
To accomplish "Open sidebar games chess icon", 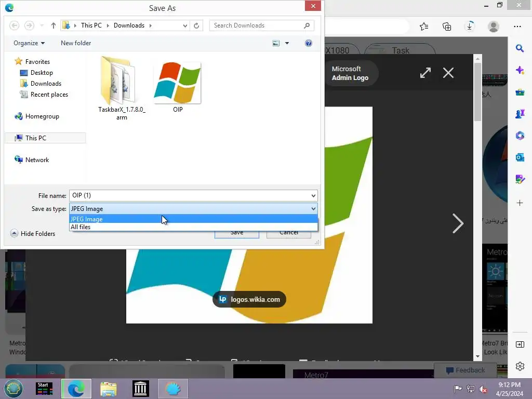I will click(x=520, y=114).
